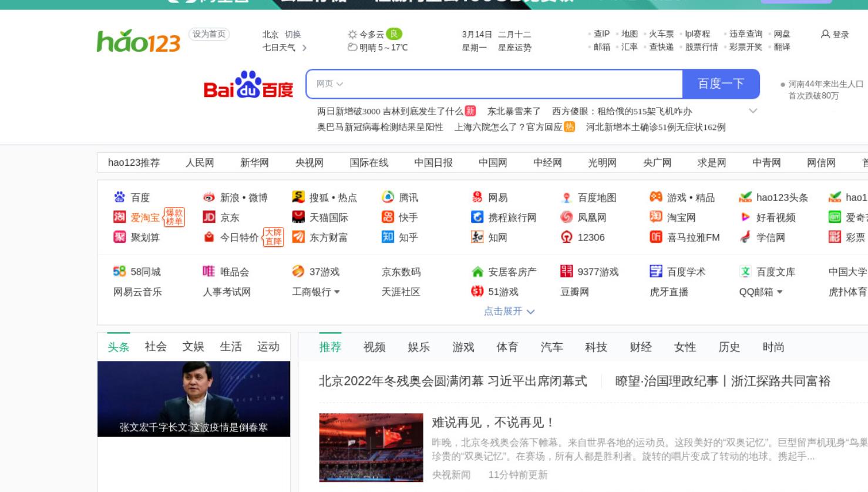Open 七日天气 forecast arrow
Viewport: 868px width, 492px height.
pyautogui.click(x=304, y=48)
